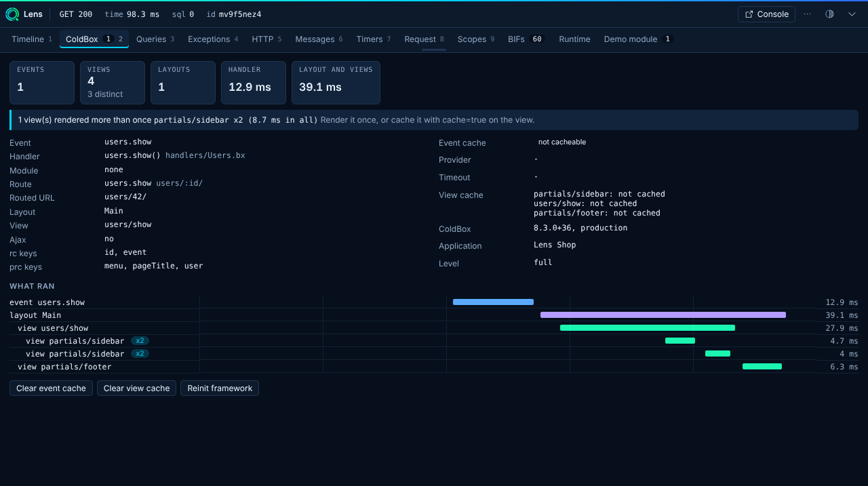Click the '12.9 ms' duration in What Ran
This screenshot has width=868, height=486.
coord(842,302)
